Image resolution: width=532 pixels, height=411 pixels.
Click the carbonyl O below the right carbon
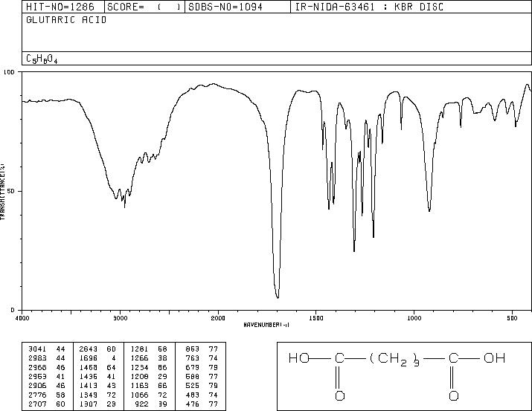click(x=454, y=395)
